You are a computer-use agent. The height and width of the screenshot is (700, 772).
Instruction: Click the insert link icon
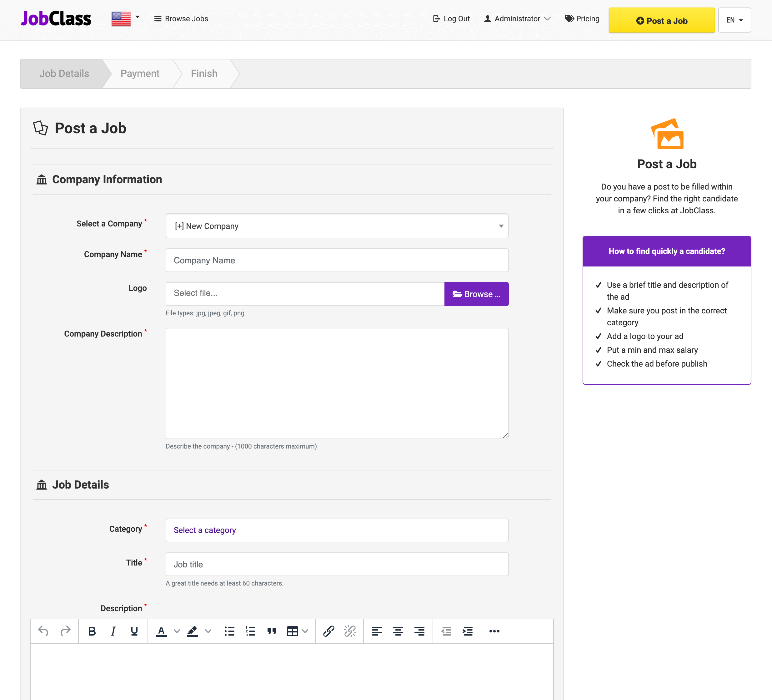[328, 631]
